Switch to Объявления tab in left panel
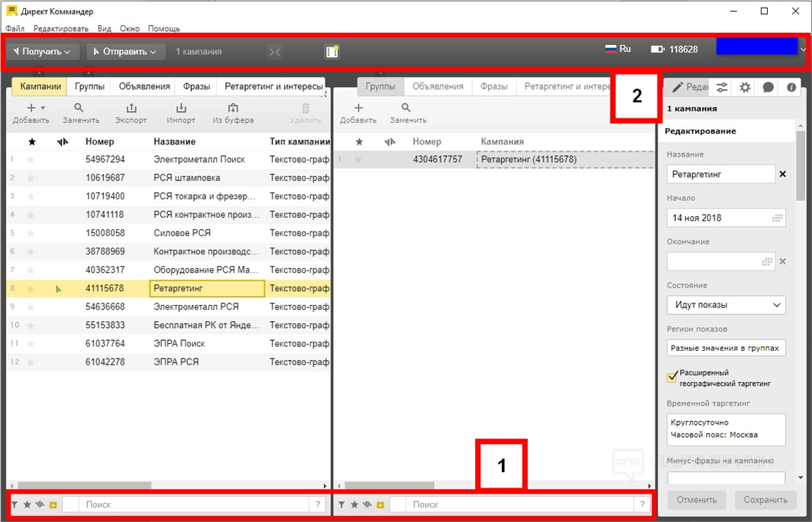Screen dimensions: 812x522 [x=144, y=86]
